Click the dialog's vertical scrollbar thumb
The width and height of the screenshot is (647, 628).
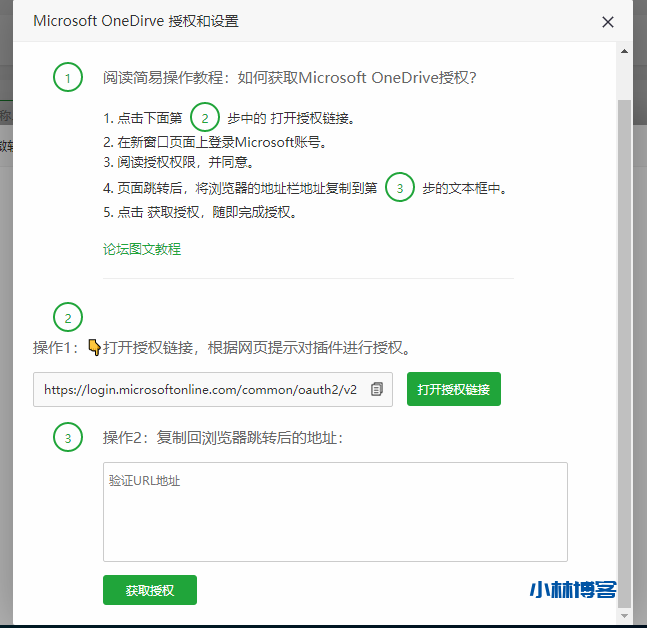624,354
